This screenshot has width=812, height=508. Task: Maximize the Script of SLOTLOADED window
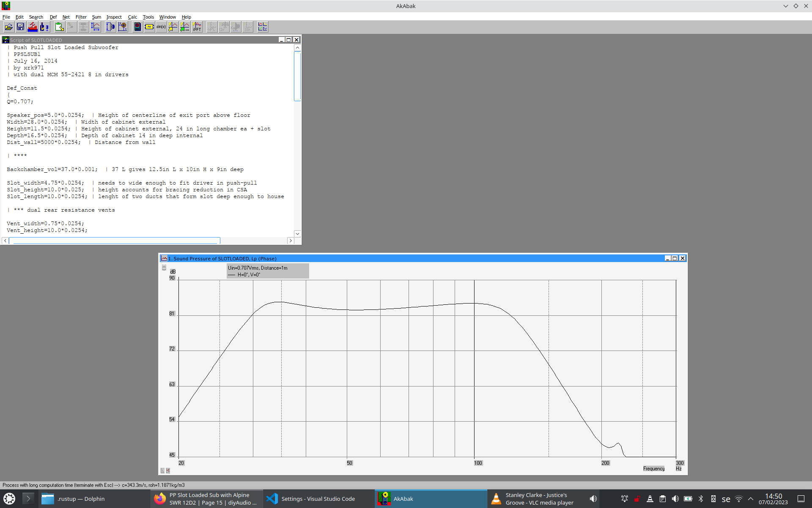(x=289, y=40)
